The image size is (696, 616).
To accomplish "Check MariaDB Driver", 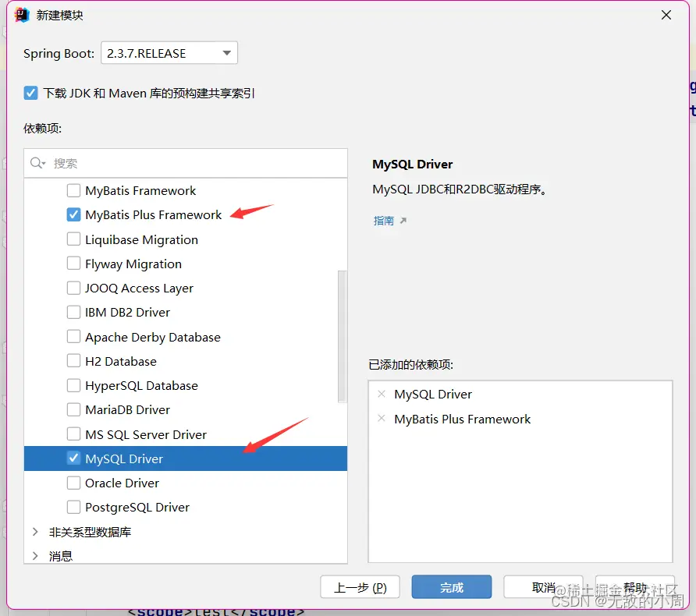I will 73,409.
